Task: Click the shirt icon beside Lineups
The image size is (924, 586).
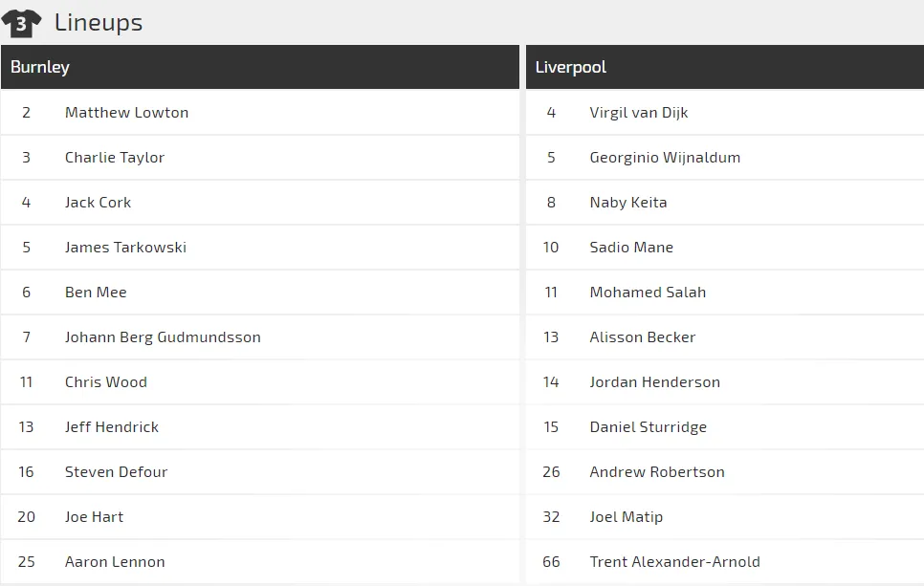Action: 21,22
